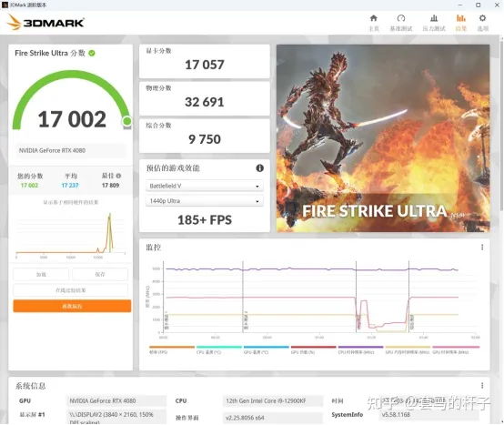Toggle the GPU temperature legend series

267,349
